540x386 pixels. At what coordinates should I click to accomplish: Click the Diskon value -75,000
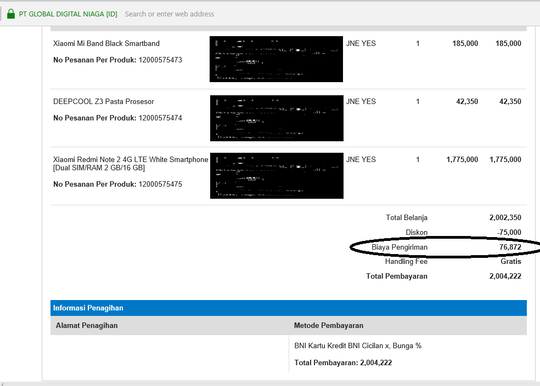pos(509,232)
